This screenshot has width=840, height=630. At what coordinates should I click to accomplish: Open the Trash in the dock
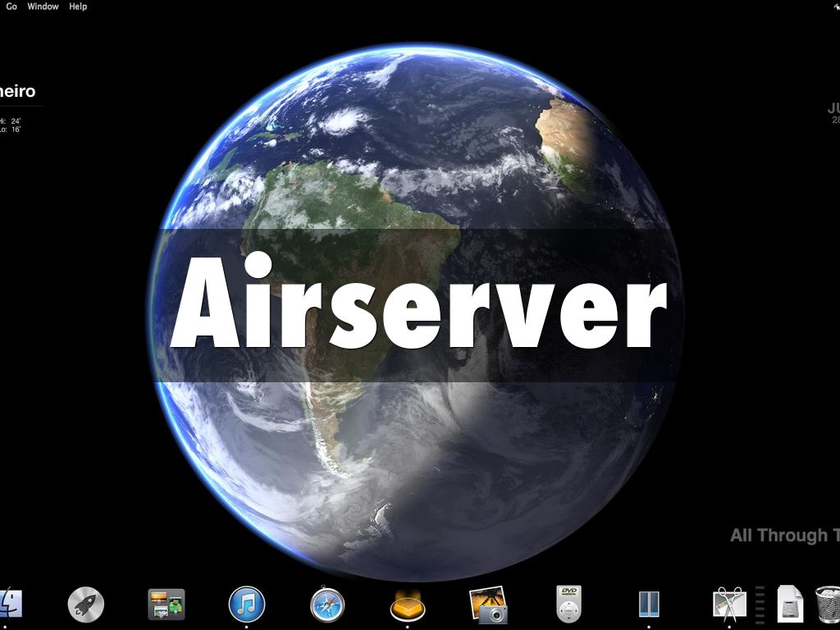pos(828,605)
